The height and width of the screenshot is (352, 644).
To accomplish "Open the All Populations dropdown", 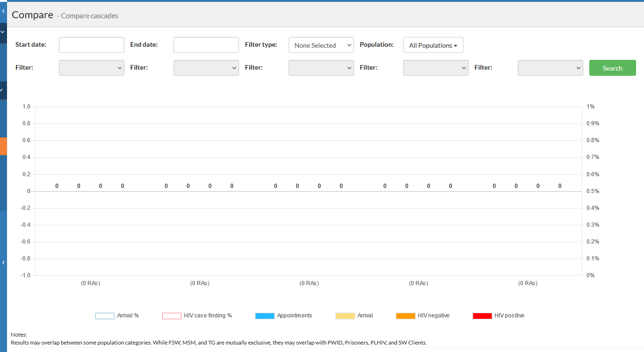I will point(433,45).
